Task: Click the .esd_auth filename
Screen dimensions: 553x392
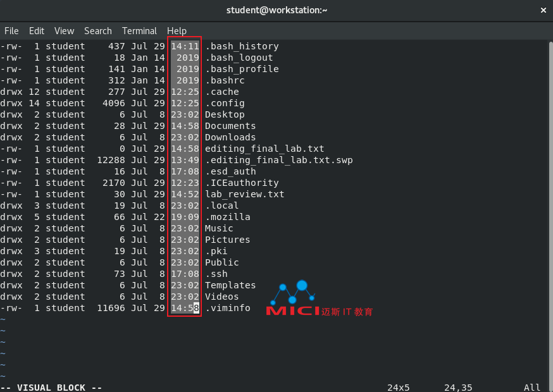Action: point(231,171)
